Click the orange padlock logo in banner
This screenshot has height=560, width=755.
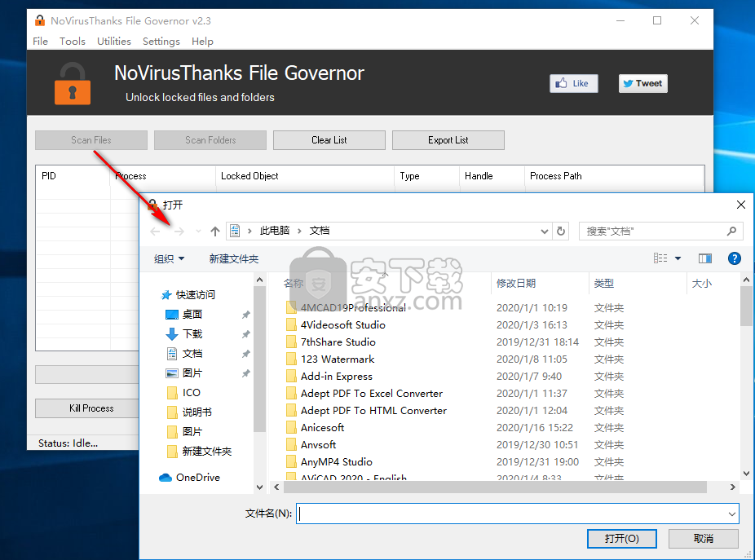pos(73,84)
